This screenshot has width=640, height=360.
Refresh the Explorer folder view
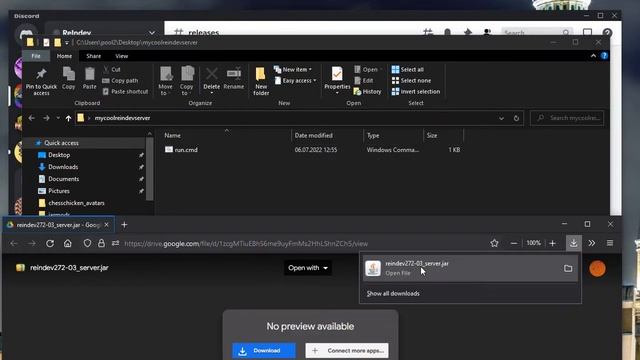[516, 118]
